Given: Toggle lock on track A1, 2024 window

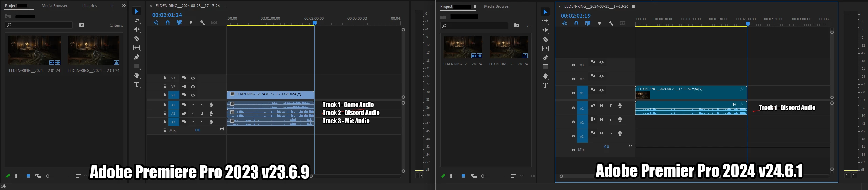Looking at the screenshot, I should tap(573, 108).
